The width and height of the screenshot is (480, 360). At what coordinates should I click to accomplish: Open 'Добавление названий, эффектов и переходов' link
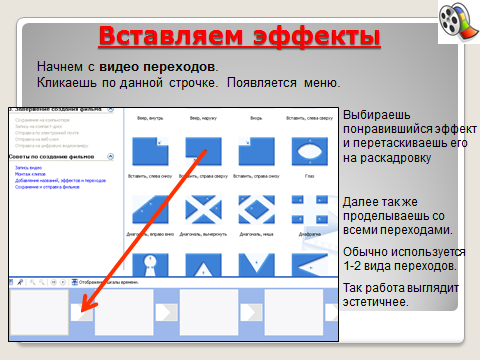[x=60, y=180]
